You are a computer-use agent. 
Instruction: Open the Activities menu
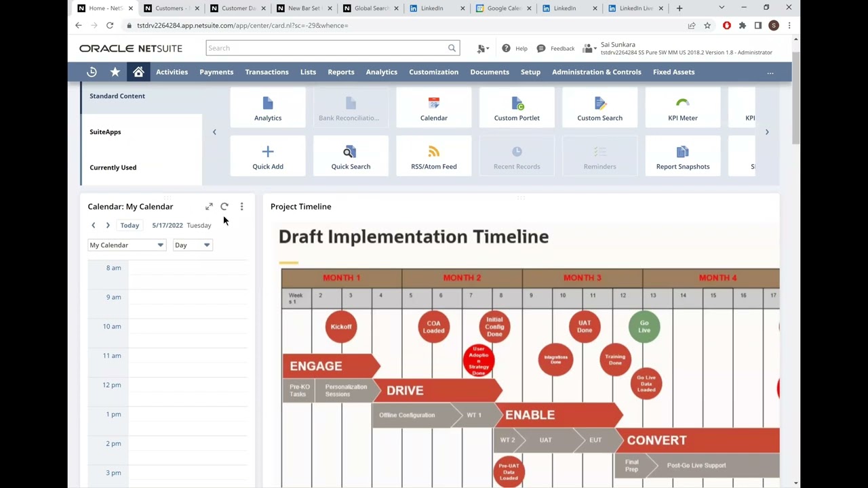click(172, 72)
